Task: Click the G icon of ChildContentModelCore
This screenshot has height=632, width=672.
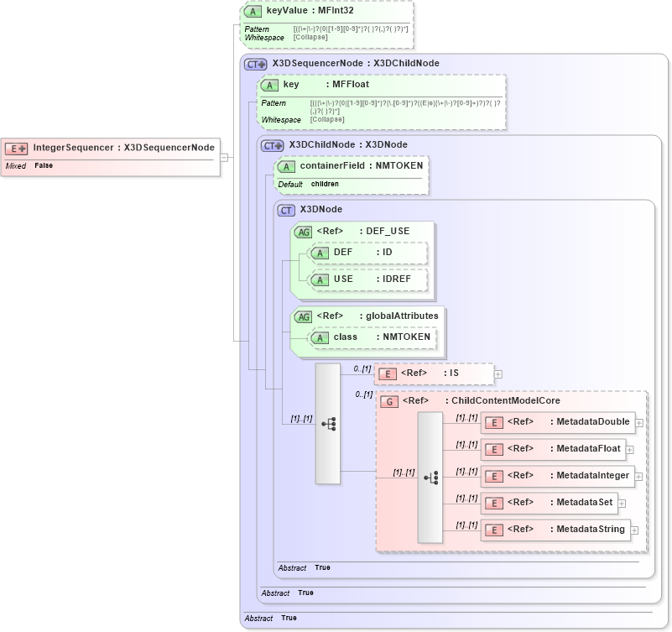Action: 389,402
